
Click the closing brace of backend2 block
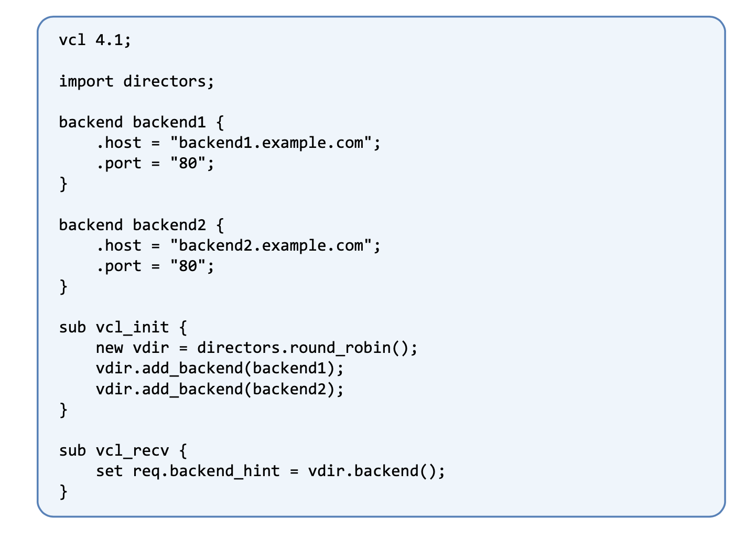click(63, 287)
